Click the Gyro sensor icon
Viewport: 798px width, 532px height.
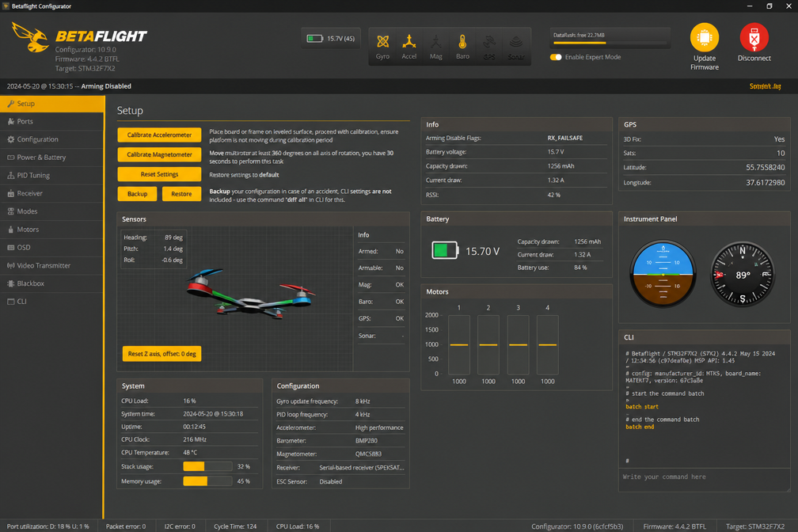[x=382, y=42]
